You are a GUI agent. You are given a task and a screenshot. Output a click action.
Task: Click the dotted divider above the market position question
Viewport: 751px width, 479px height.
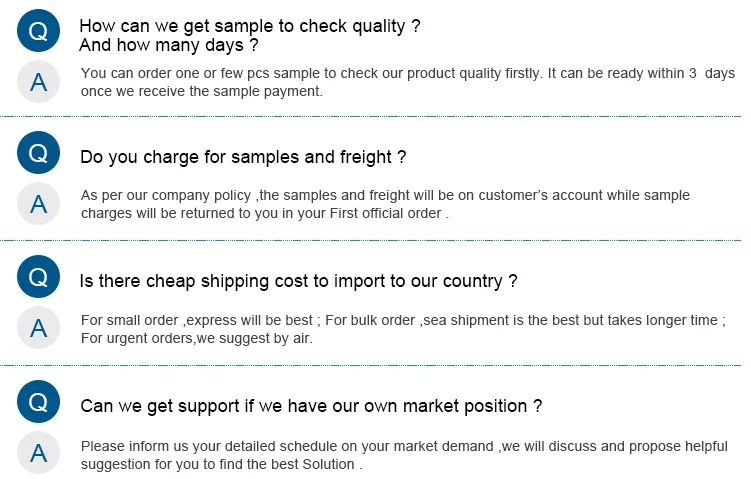pyautogui.click(x=375, y=366)
